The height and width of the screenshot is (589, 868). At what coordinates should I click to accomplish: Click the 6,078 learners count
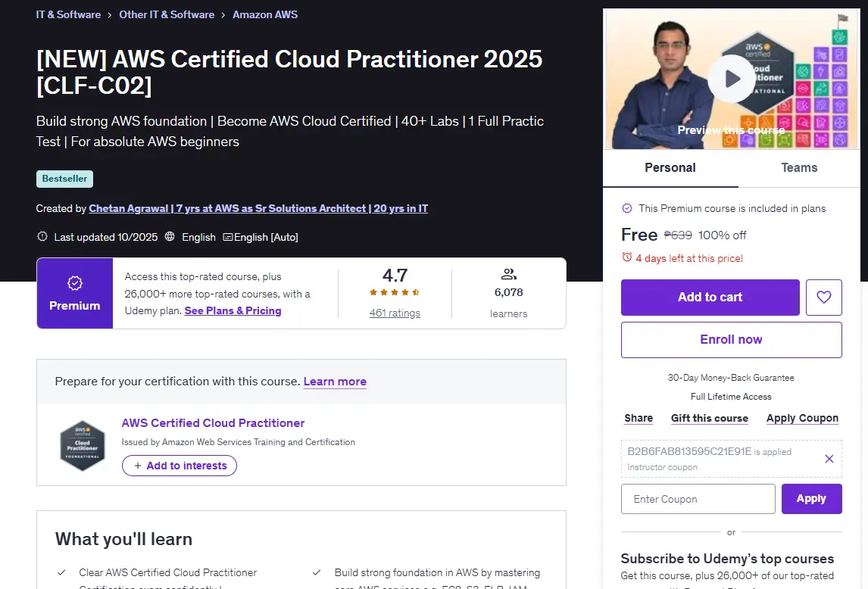pyautogui.click(x=509, y=292)
